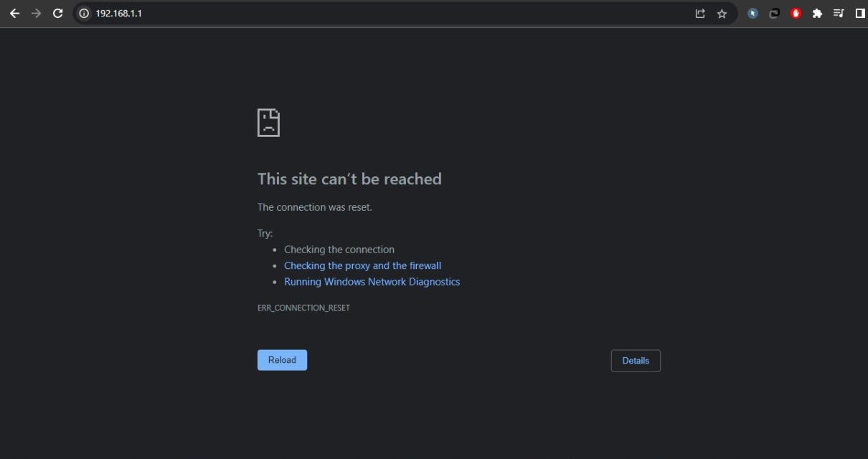This screenshot has width=868, height=459.
Task: Click the sad page error icon
Action: coord(268,123)
